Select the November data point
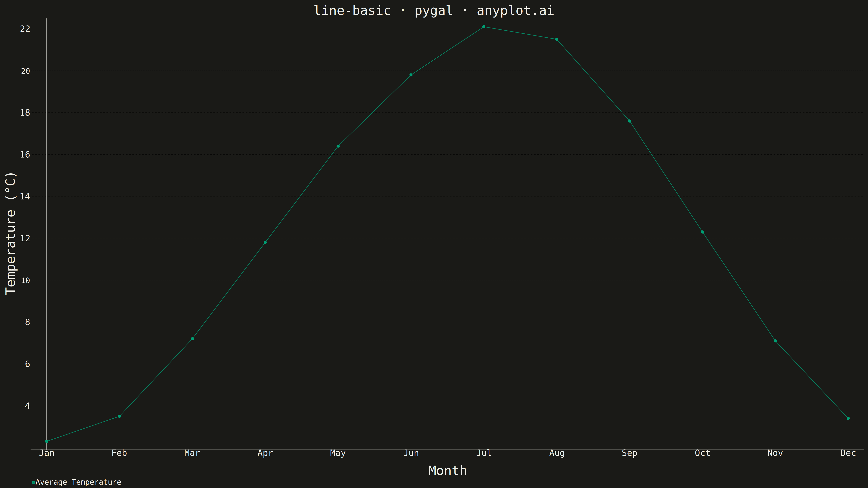 click(x=775, y=341)
